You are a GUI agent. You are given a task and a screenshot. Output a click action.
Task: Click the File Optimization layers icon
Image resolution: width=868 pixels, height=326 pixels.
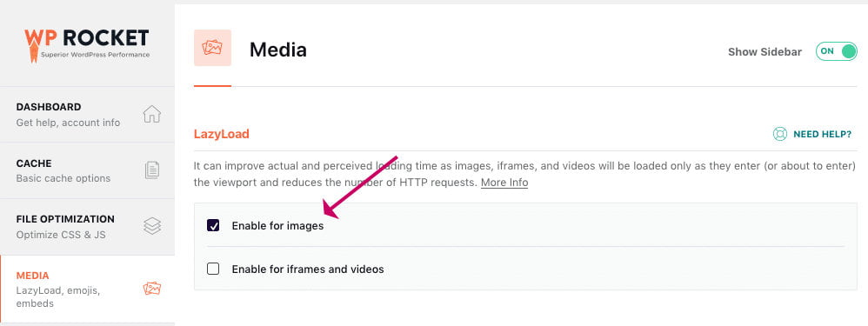coord(151,226)
